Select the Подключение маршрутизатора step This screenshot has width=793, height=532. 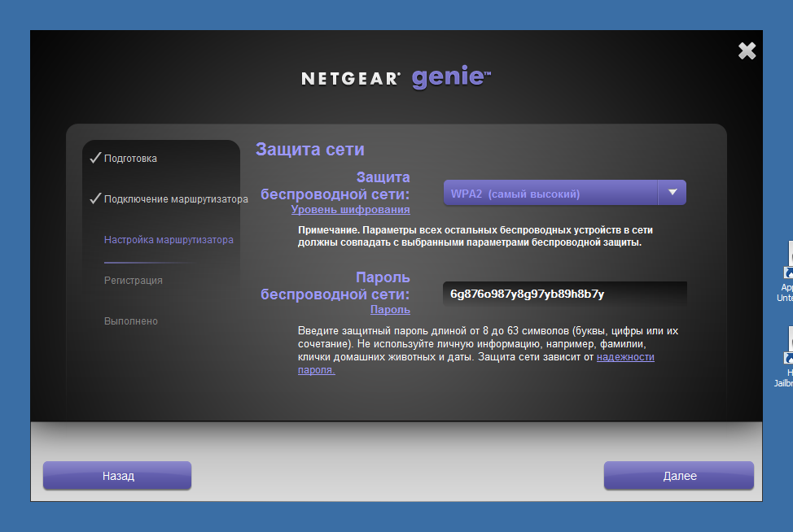[x=176, y=199]
